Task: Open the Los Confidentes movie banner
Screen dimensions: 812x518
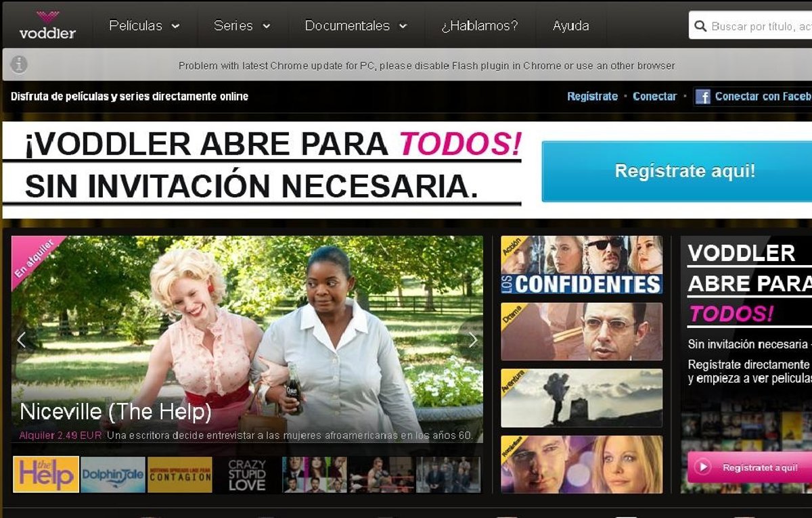Action: click(581, 264)
